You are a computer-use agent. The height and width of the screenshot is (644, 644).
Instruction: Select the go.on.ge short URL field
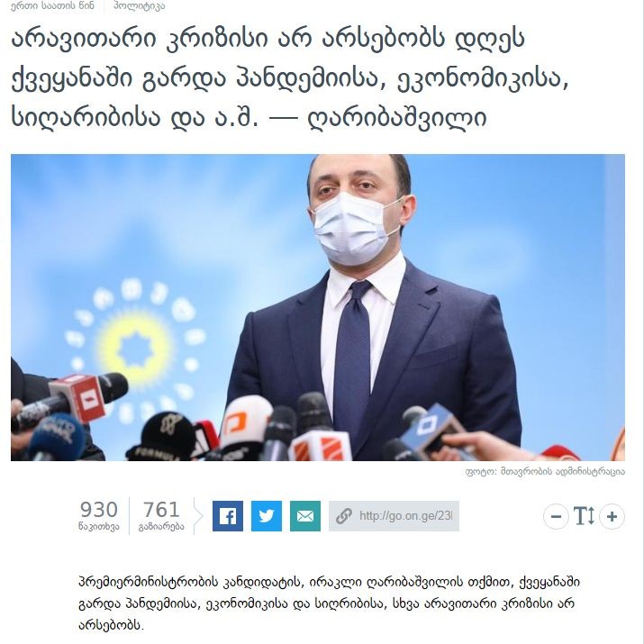(x=394, y=516)
